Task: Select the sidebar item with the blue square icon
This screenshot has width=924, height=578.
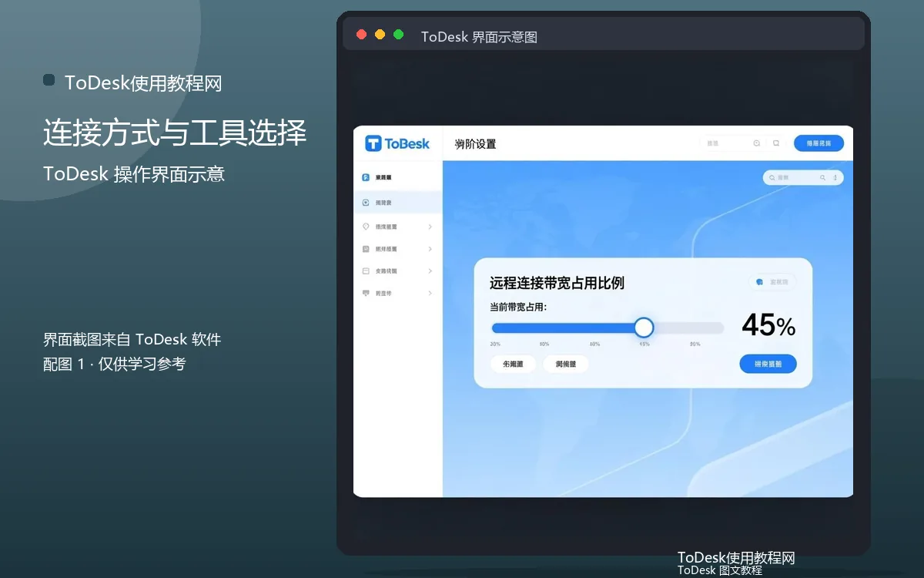Action: click(397, 177)
